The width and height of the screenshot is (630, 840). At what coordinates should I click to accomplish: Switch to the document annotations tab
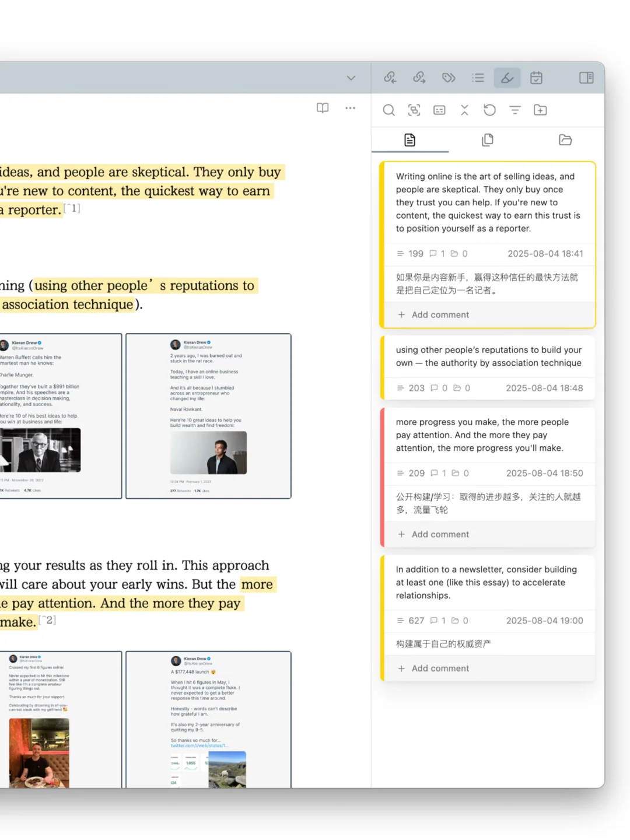[409, 140]
